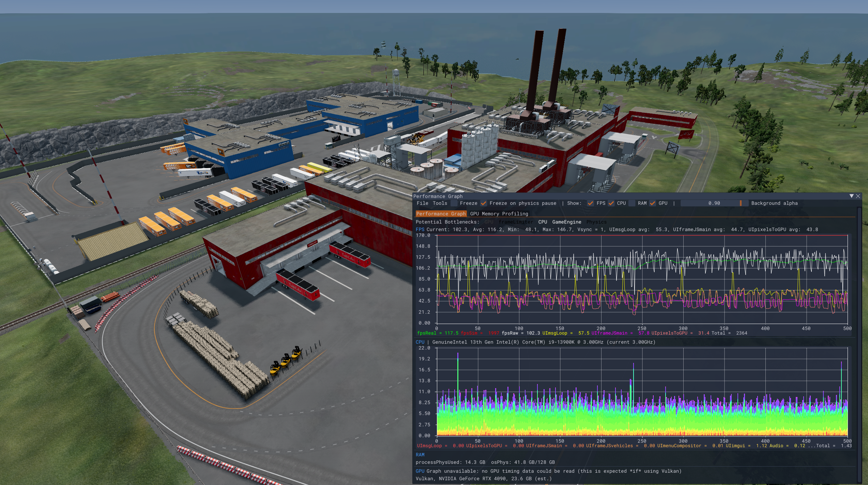Click the dimmed Physics bottleneck label

596,222
